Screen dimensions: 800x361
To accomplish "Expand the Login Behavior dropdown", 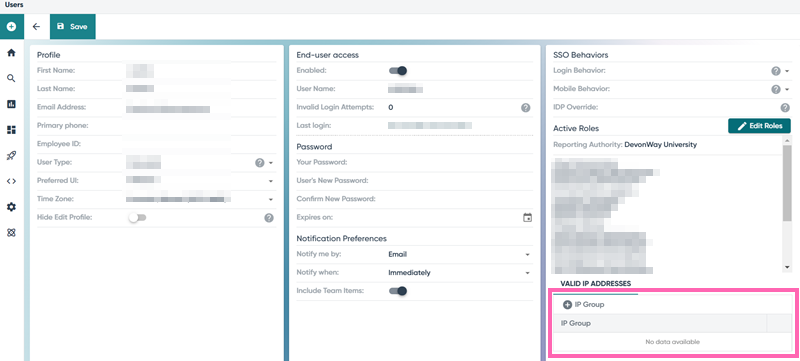I will pos(787,71).
